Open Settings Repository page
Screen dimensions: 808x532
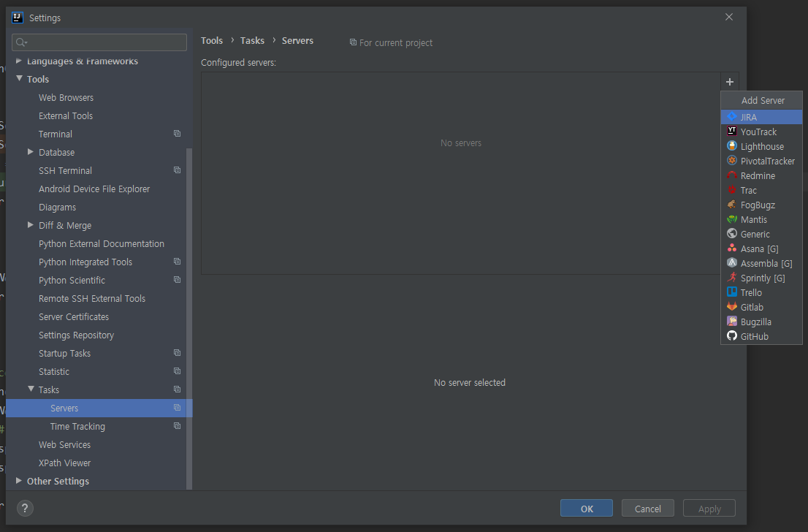(76, 335)
